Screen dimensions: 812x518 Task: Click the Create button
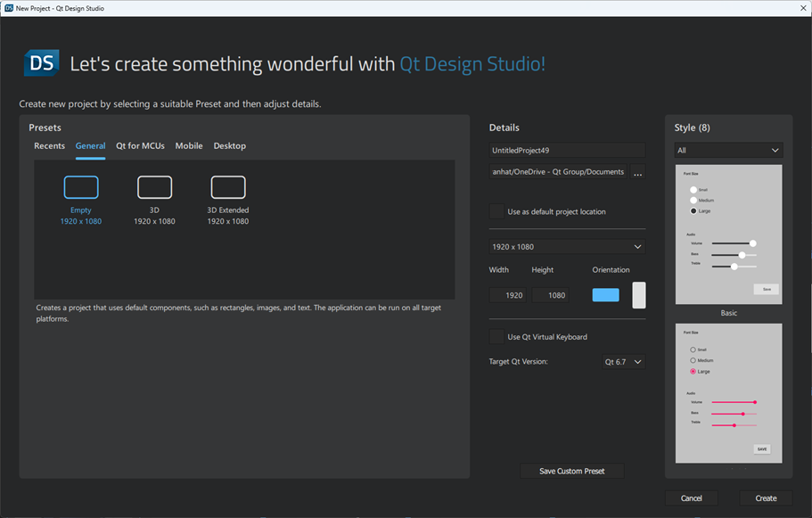(765, 498)
